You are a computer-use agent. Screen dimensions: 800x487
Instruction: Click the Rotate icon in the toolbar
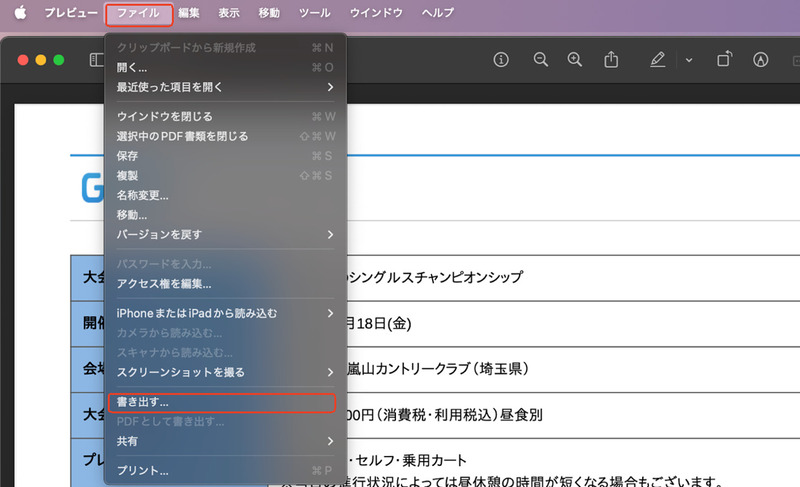(724, 60)
